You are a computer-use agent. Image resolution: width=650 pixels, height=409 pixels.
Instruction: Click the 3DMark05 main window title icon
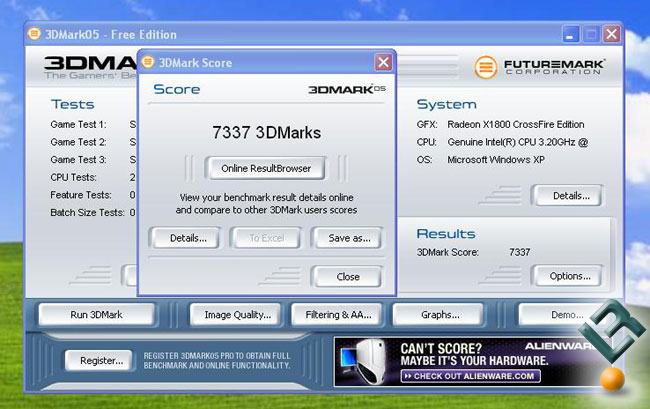coord(34,34)
